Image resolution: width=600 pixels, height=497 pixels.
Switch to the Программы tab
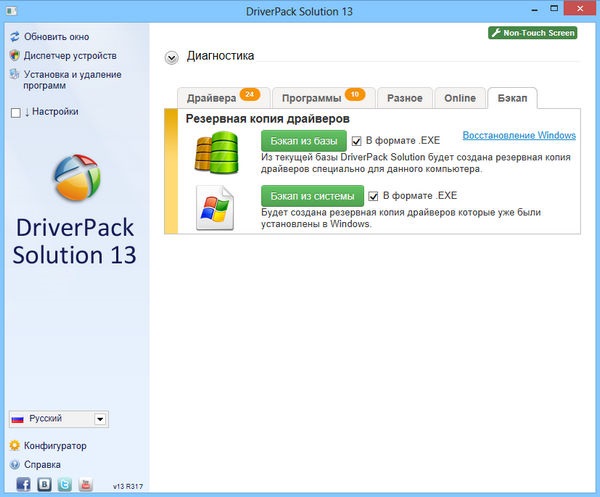324,98
